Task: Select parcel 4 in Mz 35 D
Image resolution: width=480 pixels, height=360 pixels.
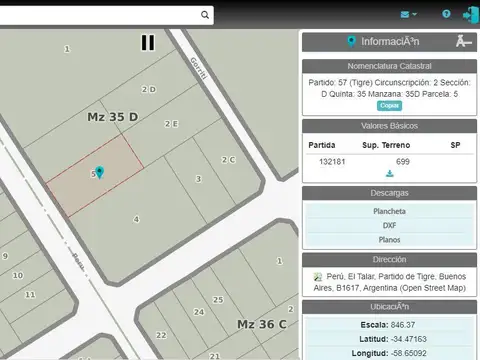Action: pos(136,219)
